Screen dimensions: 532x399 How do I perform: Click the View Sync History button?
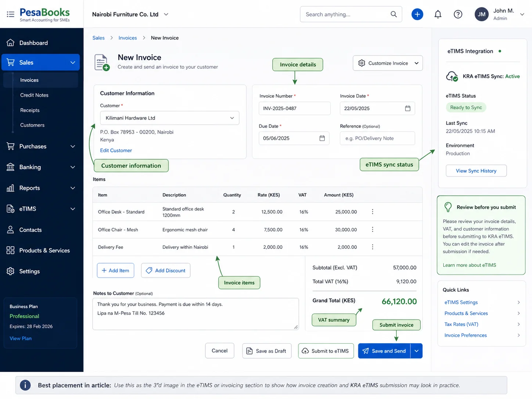point(476,171)
